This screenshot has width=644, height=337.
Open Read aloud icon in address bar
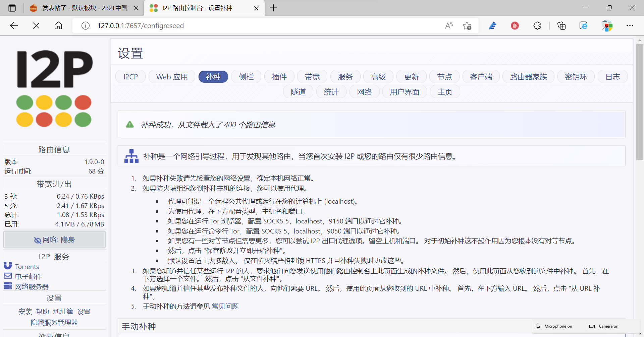(449, 25)
